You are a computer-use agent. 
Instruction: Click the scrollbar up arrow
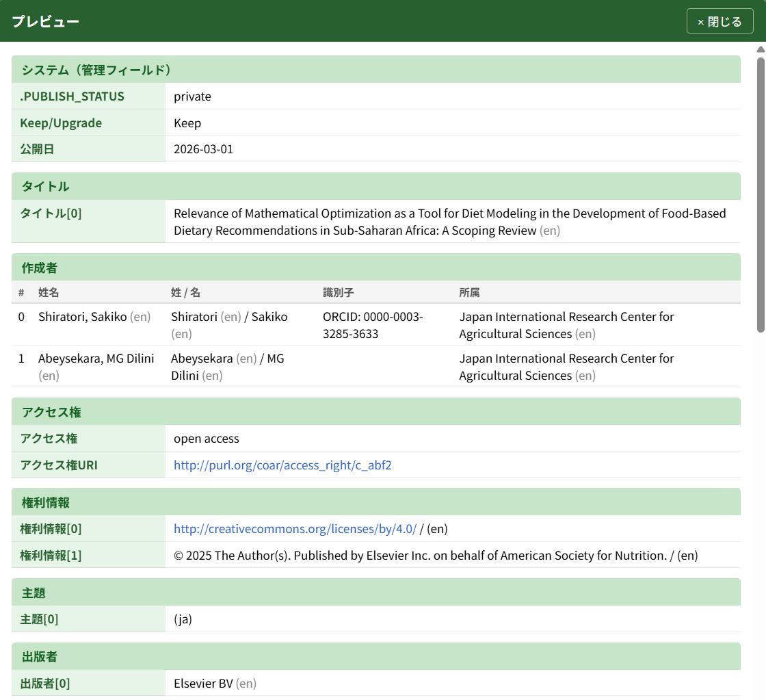coord(761,49)
